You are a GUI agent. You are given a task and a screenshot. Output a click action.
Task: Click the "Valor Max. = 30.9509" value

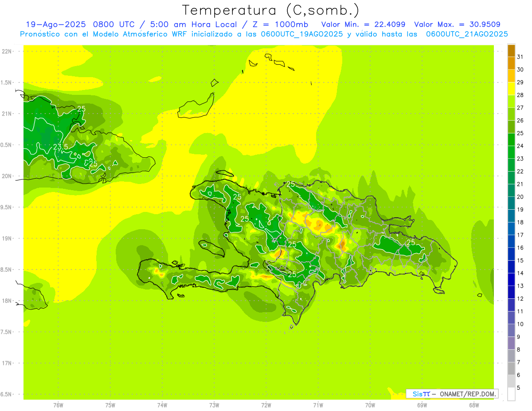457,24
